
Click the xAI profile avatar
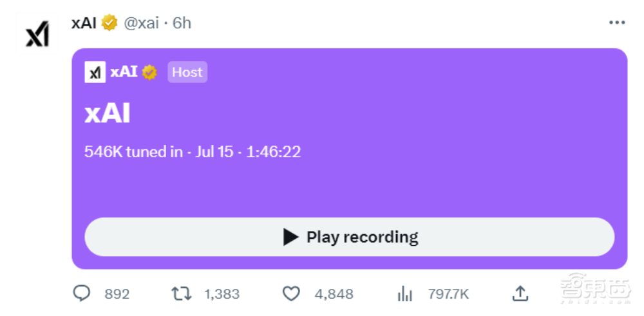tap(37, 33)
